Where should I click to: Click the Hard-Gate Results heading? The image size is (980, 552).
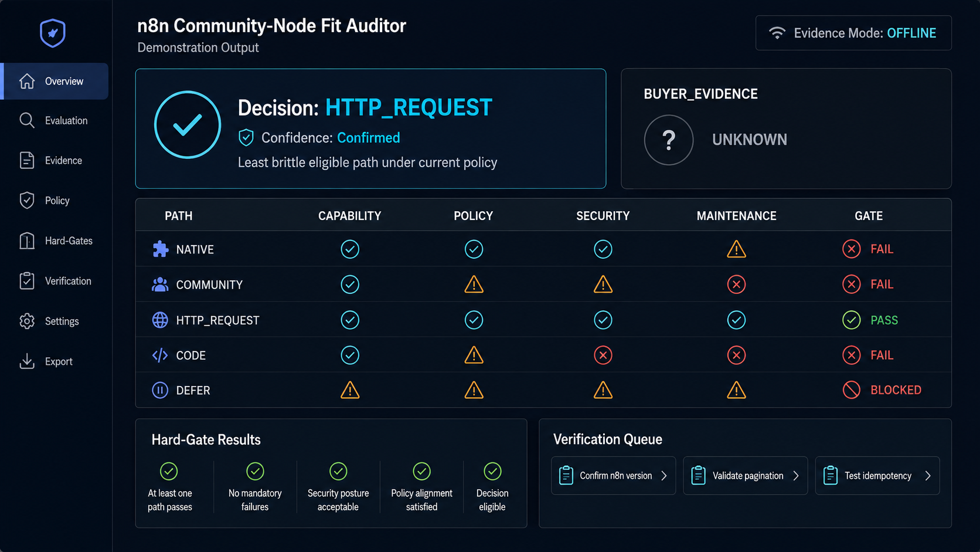point(206,440)
